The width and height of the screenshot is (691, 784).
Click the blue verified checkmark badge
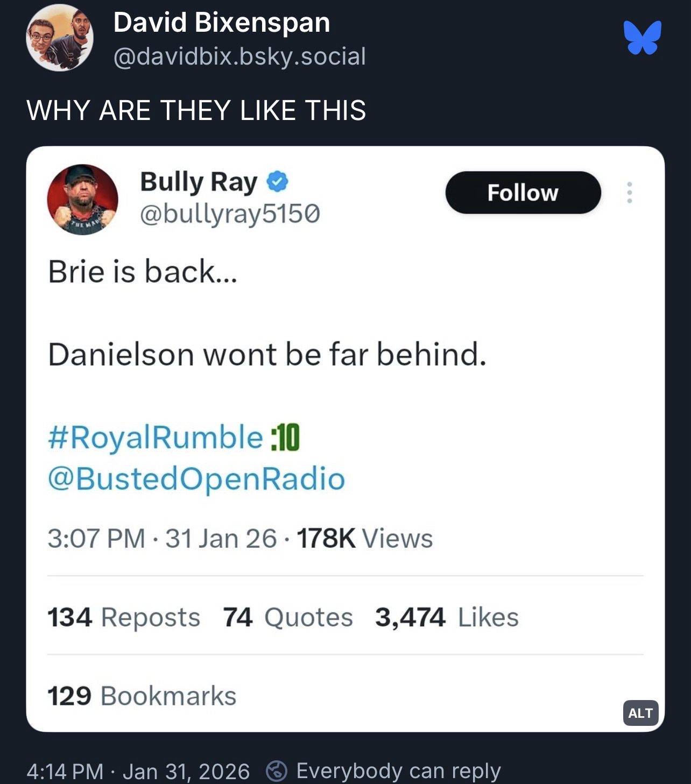pyautogui.click(x=278, y=181)
